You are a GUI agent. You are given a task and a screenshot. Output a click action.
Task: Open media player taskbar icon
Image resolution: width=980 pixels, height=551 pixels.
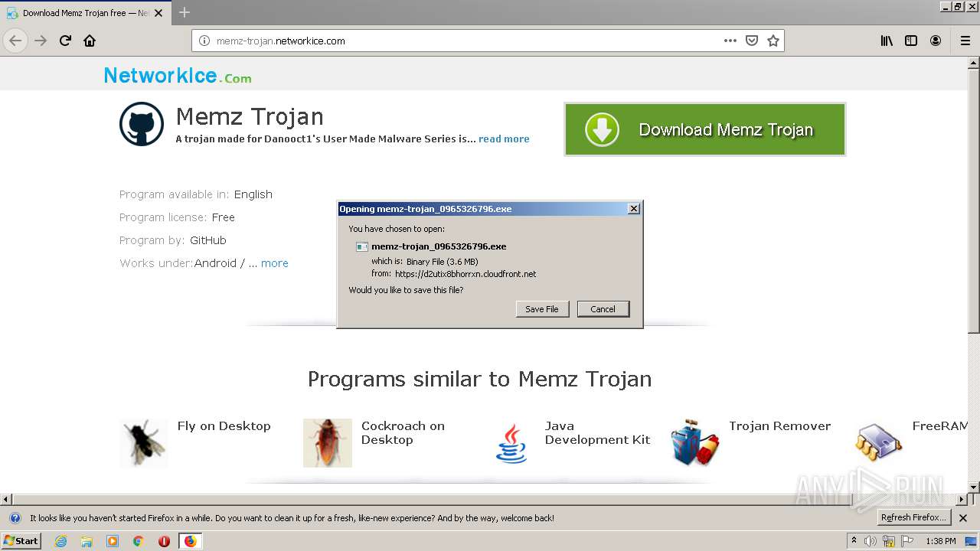click(113, 541)
